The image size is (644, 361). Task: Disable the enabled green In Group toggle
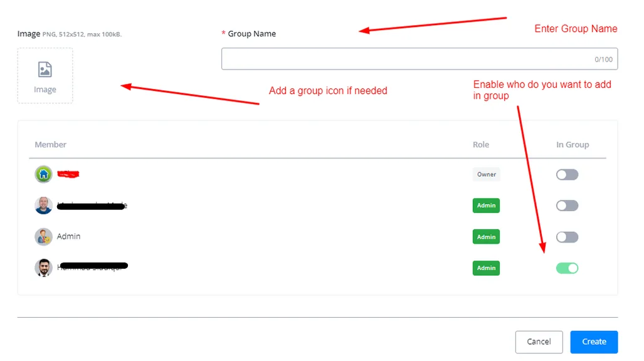(x=567, y=268)
